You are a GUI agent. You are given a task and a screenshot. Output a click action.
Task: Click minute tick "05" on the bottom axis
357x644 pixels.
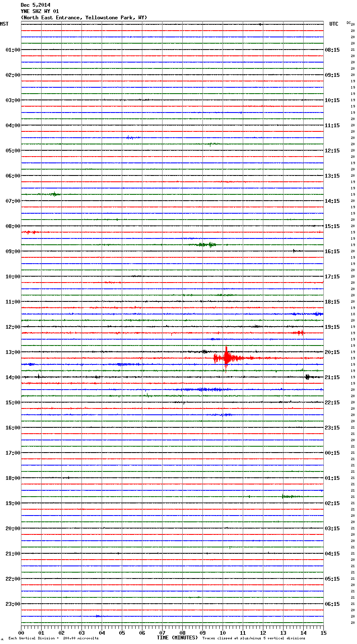click(x=122, y=633)
